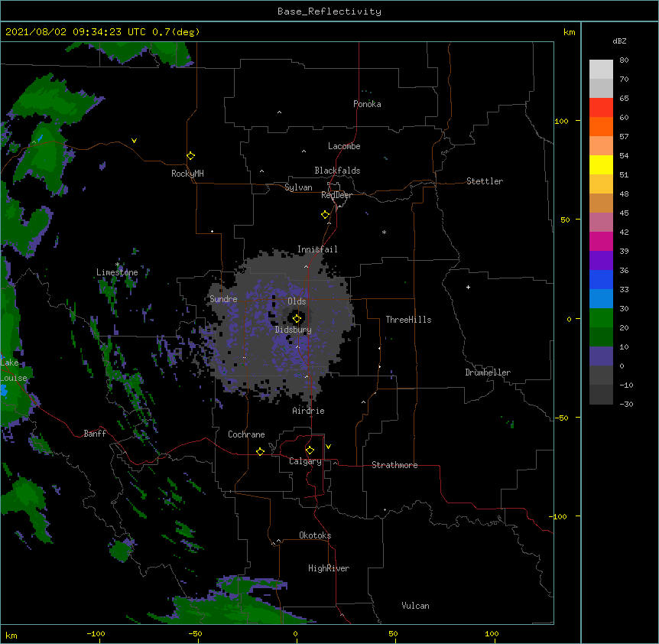Click the Calgary city label
Image resolution: width=659 pixels, height=644 pixels.
tap(305, 461)
